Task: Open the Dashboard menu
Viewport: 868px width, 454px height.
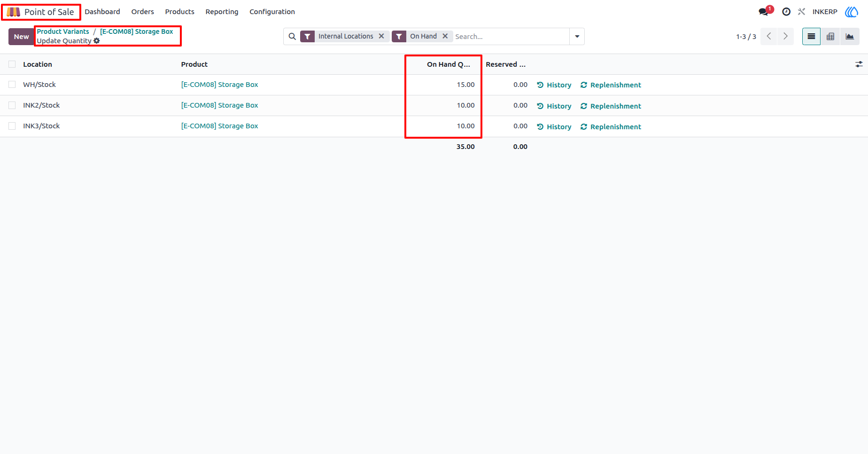Action: coord(102,12)
